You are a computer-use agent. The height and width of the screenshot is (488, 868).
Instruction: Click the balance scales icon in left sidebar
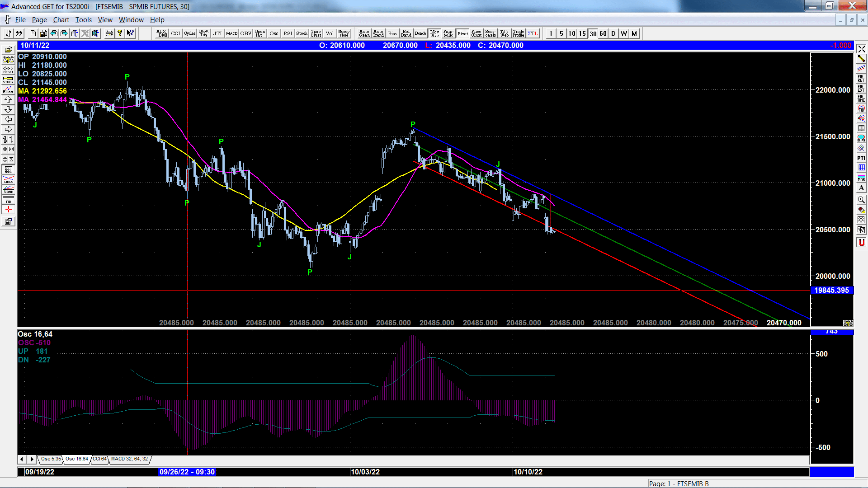point(8,60)
